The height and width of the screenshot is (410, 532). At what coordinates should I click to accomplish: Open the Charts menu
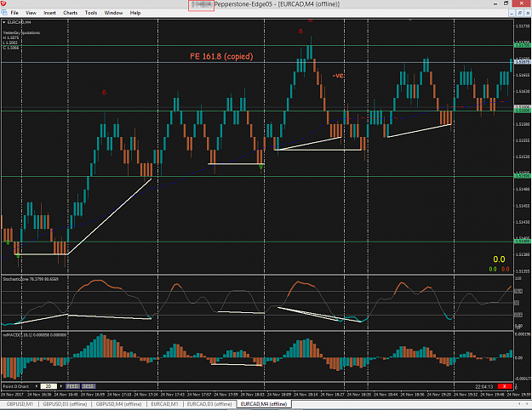[x=71, y=13]
